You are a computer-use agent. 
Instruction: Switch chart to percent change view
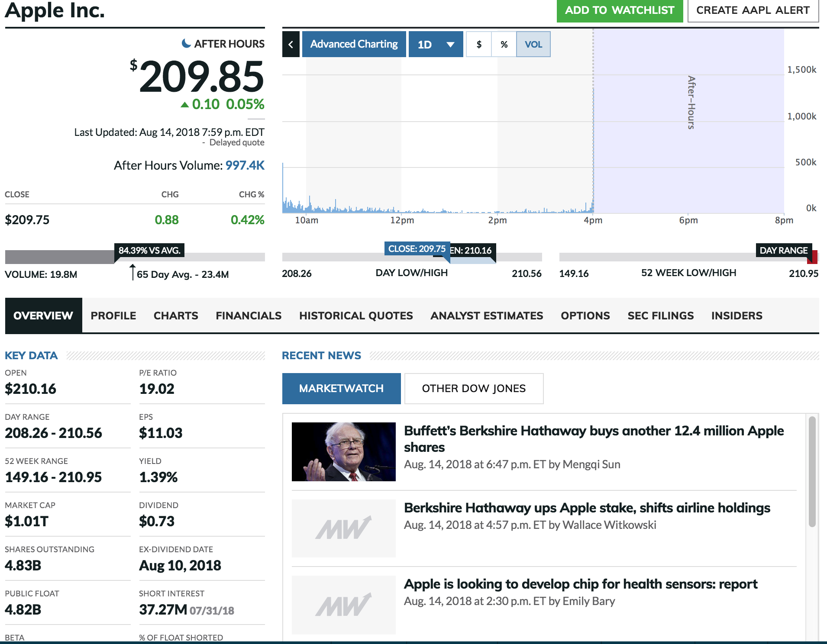pos(504,44)
